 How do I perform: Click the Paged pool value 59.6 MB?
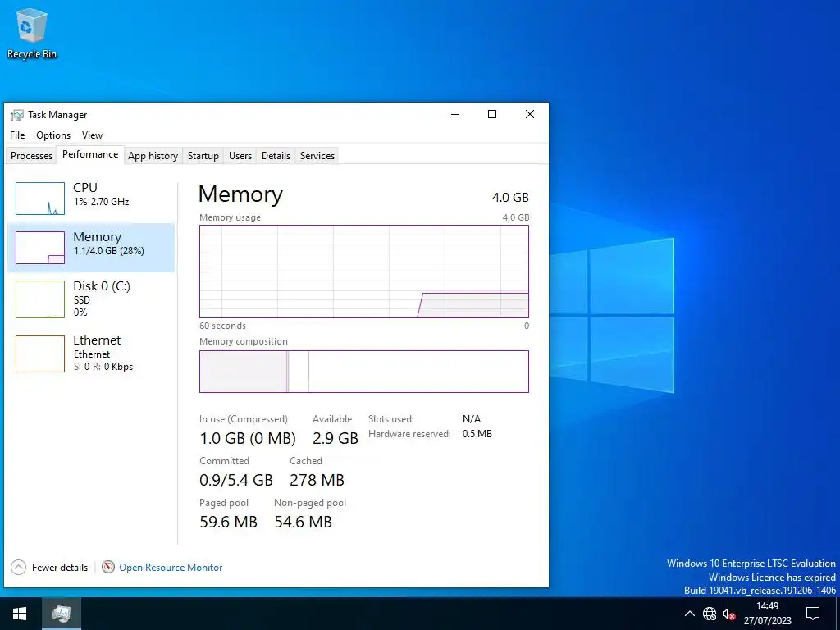[x=228, y=522]
